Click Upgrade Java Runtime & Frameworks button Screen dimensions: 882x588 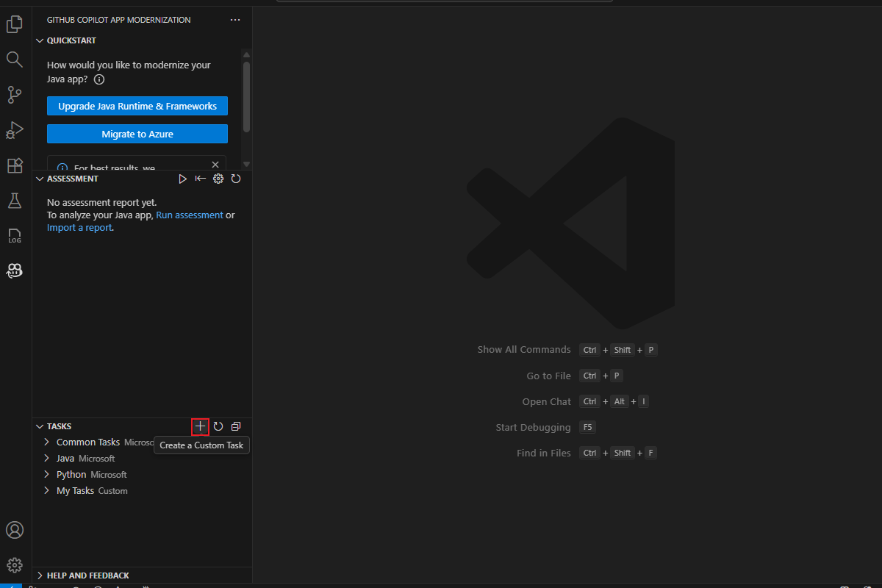[x=137, y=107]
